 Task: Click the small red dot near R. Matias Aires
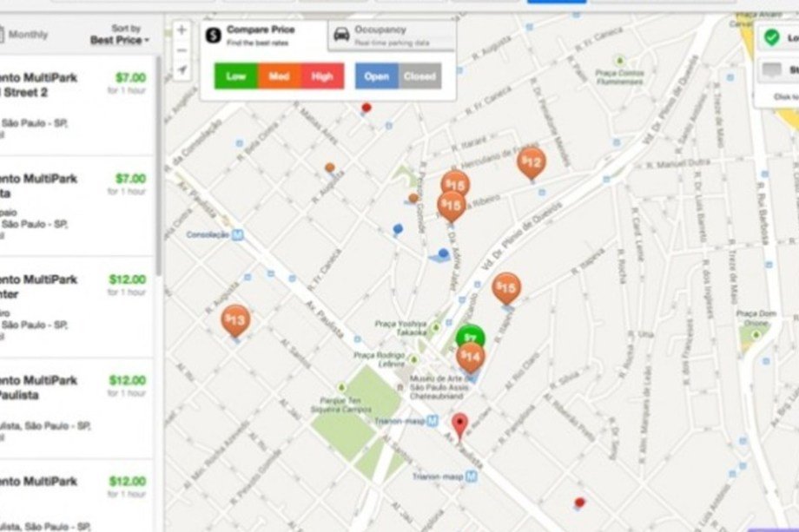[x=366, y=108]
